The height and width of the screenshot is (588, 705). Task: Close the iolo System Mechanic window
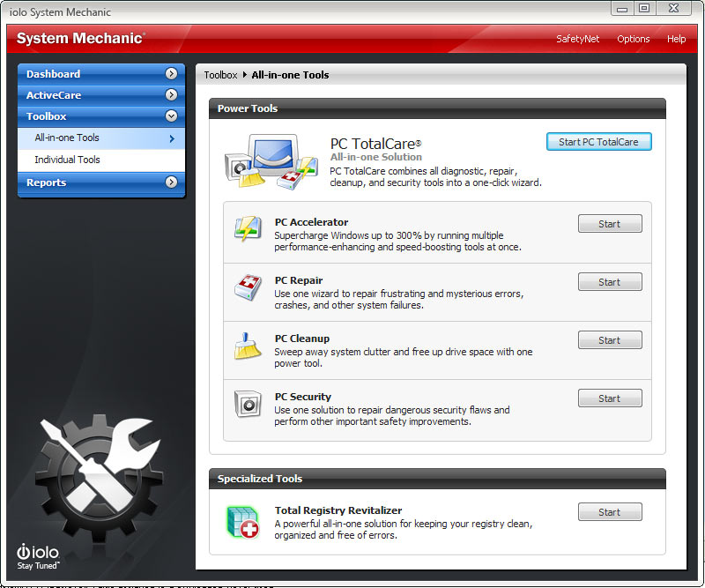click(x=673, y=9)
